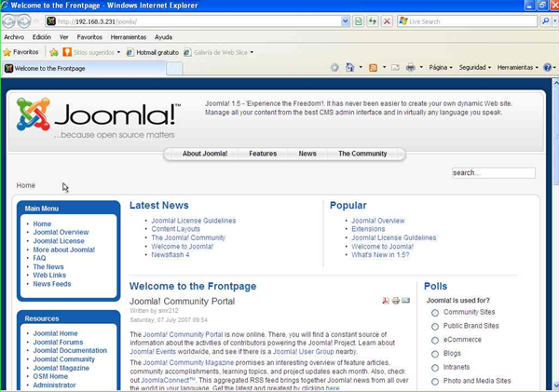Click the email icon on the Community Portal article

(405, 301)
